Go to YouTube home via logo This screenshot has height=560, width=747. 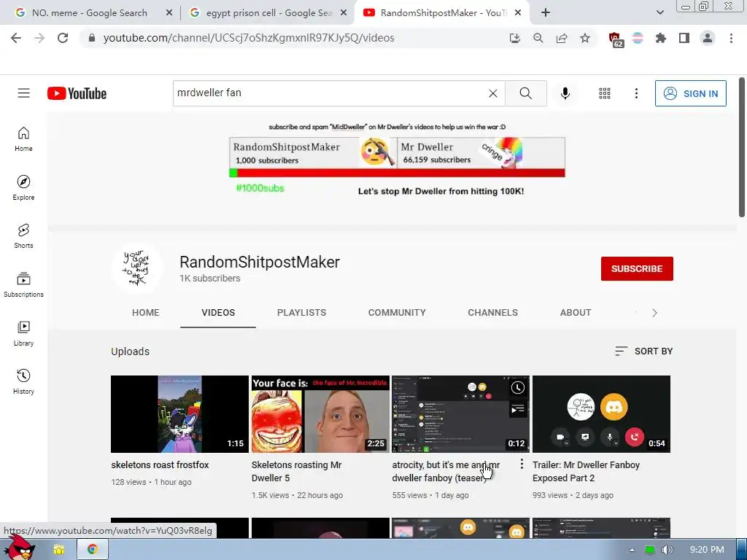click(x=77, y=93)
